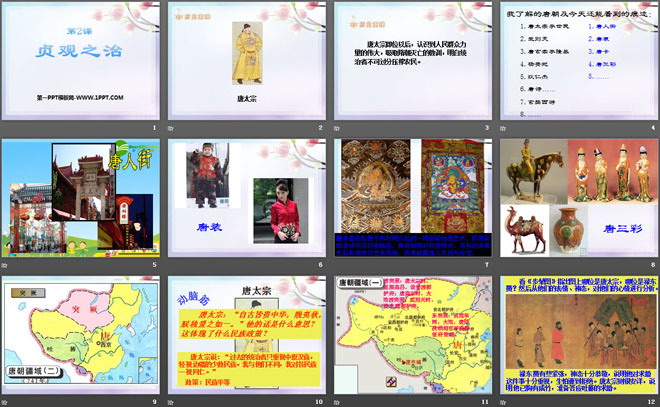Click the slide number 6 label

coord(321,265)
